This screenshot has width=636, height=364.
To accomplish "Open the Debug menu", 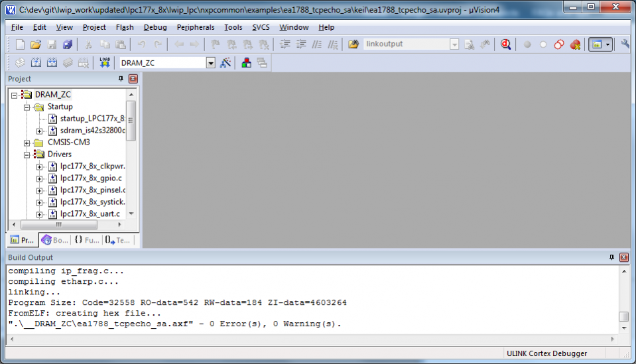I will pyautogui.click(x=155, y=27).
